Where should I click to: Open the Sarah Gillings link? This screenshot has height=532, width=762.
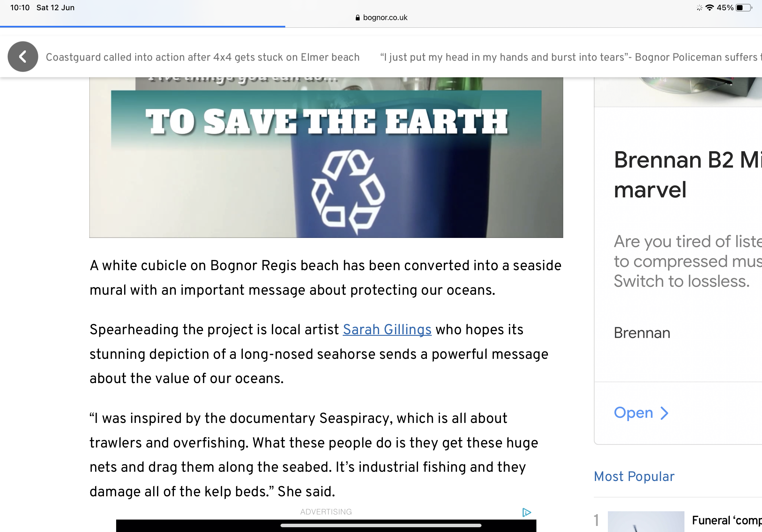[387, 330]
